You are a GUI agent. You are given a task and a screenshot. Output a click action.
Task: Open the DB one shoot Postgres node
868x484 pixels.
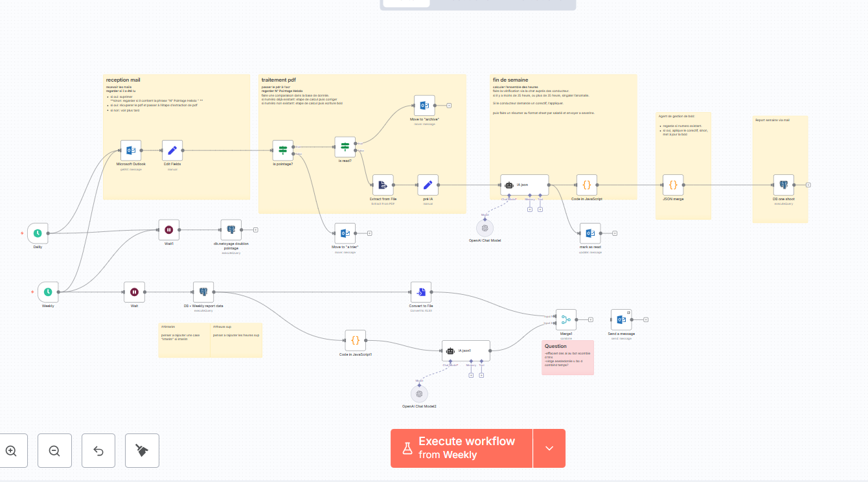pyautogui.click(x=783, y=185)
